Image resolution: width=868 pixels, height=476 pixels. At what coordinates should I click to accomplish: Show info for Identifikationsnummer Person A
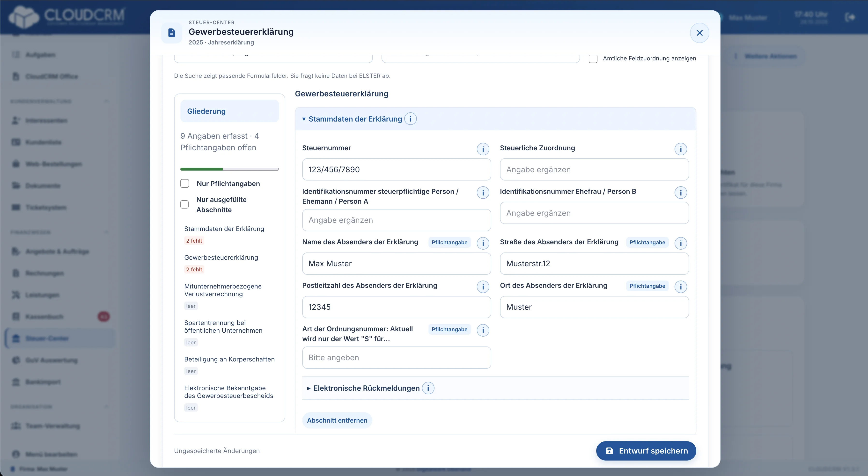[x=483, y=193]
